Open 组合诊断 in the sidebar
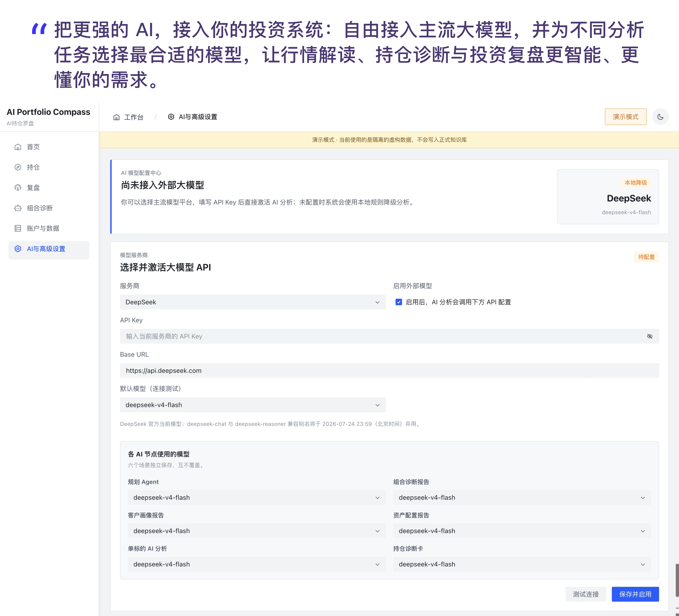Viewport: 679px width, 616px height. coord(49,208)
